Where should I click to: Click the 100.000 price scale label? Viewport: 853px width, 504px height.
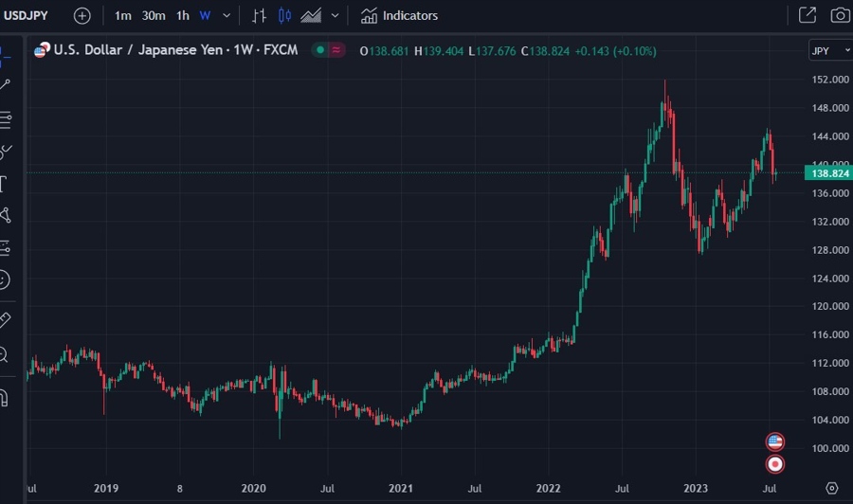830,448
